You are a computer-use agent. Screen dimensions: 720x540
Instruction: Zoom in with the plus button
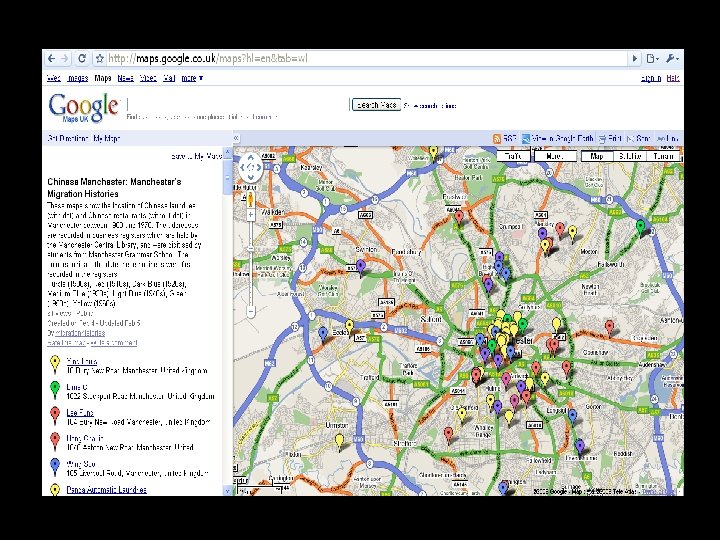251,215
